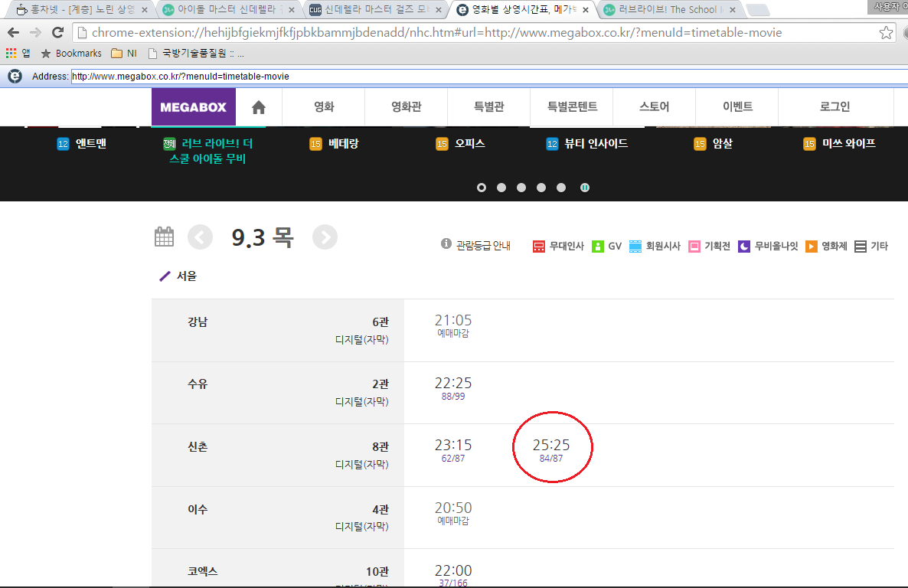Click the 무비올나잇 legend icon
This screenshot has width=908, height=588.
pyautogui.click(x=744, y=247)
